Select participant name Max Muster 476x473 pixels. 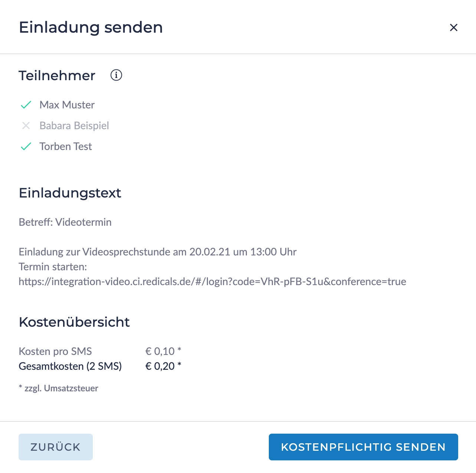pos(67,105)
